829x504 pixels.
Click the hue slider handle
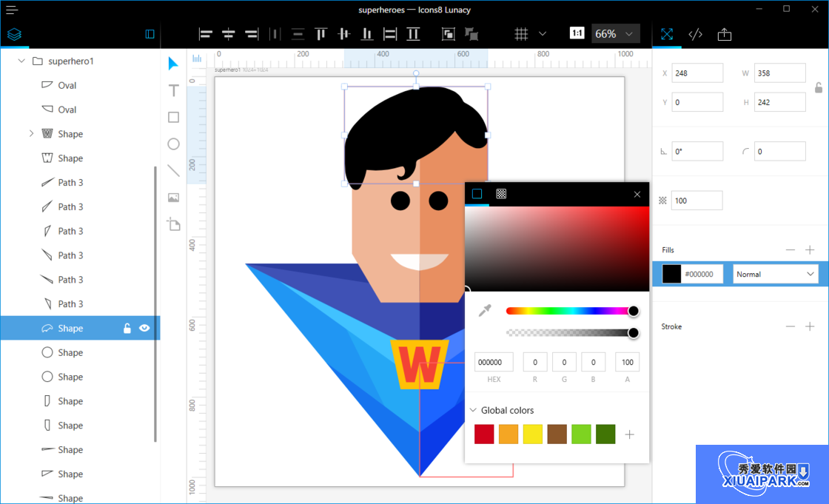coord(634,311)
